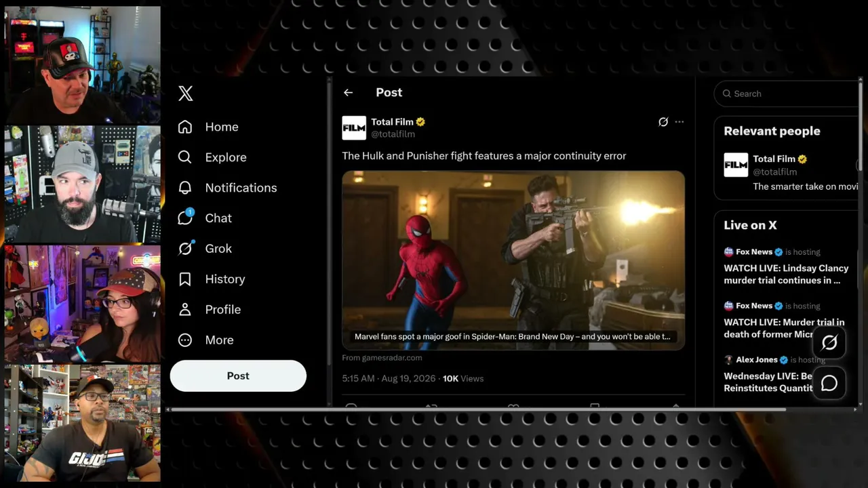
Task: Open the post's three-dot more options menu
Action: pos(679,122)
